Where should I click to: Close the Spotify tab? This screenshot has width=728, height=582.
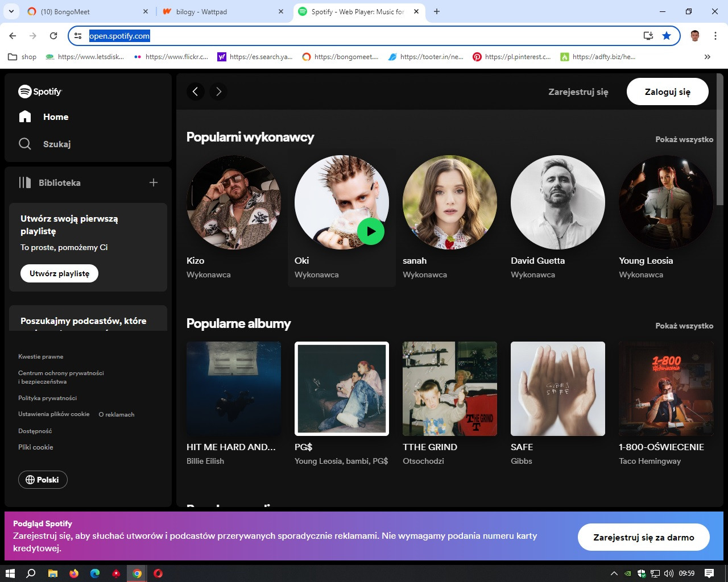416,11
